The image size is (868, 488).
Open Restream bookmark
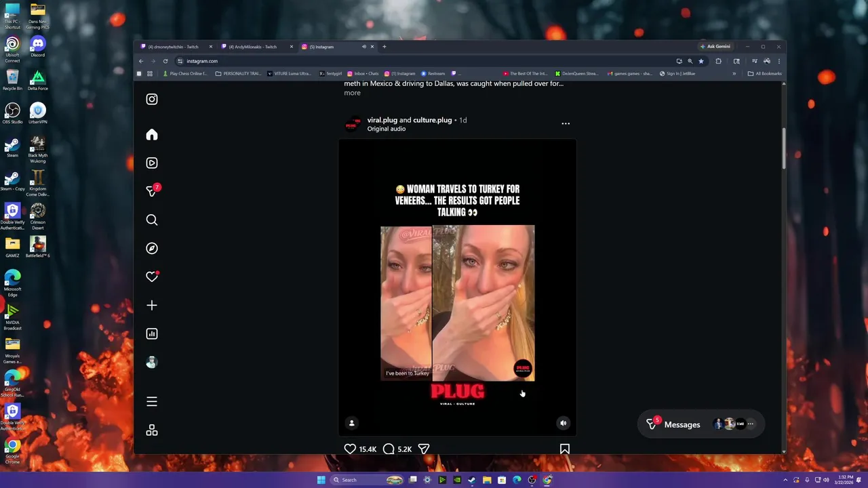click(x=433, y=73)
